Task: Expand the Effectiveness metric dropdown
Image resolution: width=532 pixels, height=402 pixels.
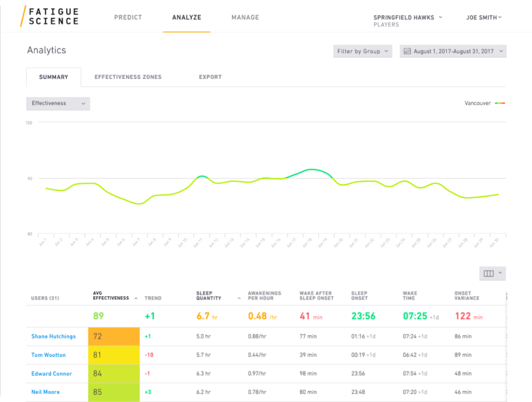Action: click(58, 104)
